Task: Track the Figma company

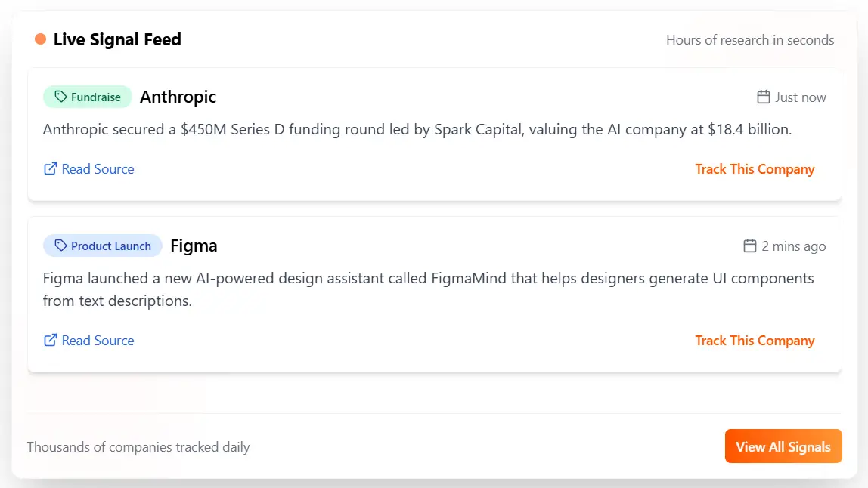Action: (755, 341)
